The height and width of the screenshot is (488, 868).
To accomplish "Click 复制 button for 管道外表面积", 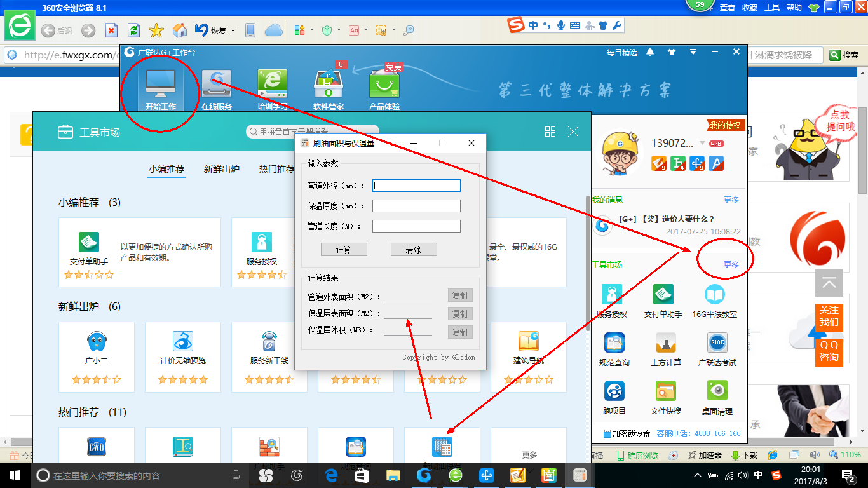I will [x=460, y=295].
